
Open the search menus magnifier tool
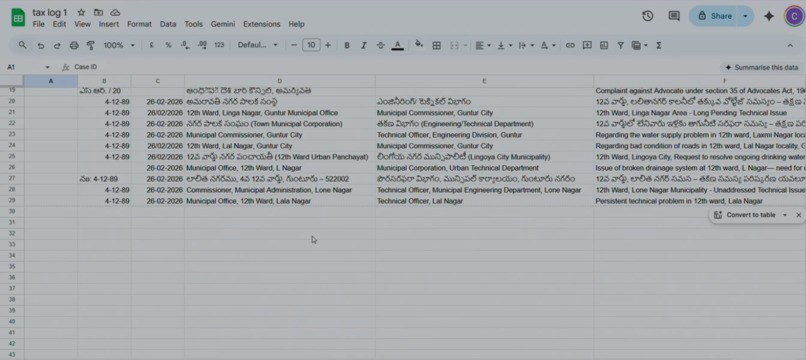[x=22, y=45]
